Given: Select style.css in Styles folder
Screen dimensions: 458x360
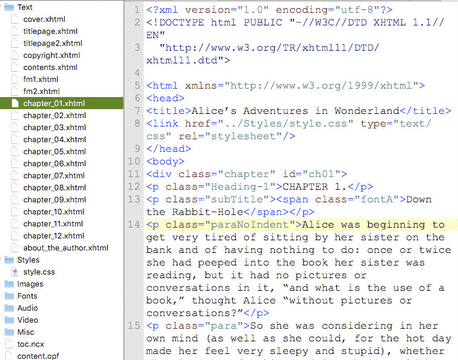Looking at the screenshot, I should (39, 272).
